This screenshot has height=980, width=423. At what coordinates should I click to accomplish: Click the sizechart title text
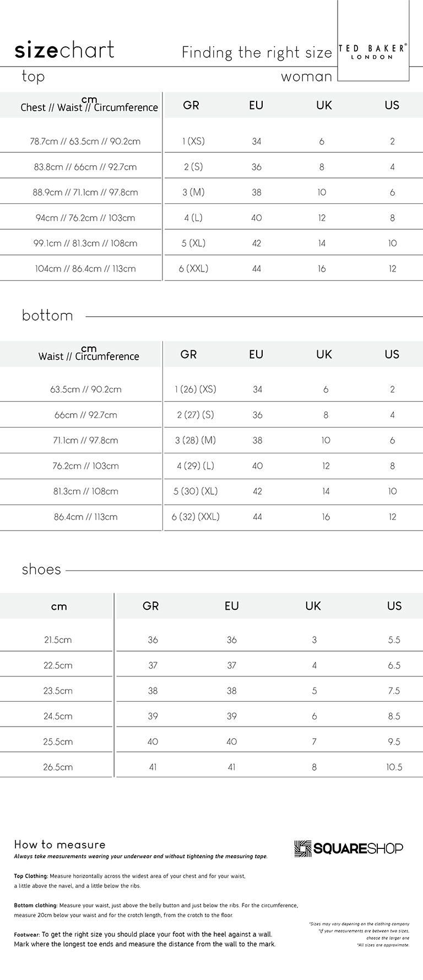click(64, 50)
